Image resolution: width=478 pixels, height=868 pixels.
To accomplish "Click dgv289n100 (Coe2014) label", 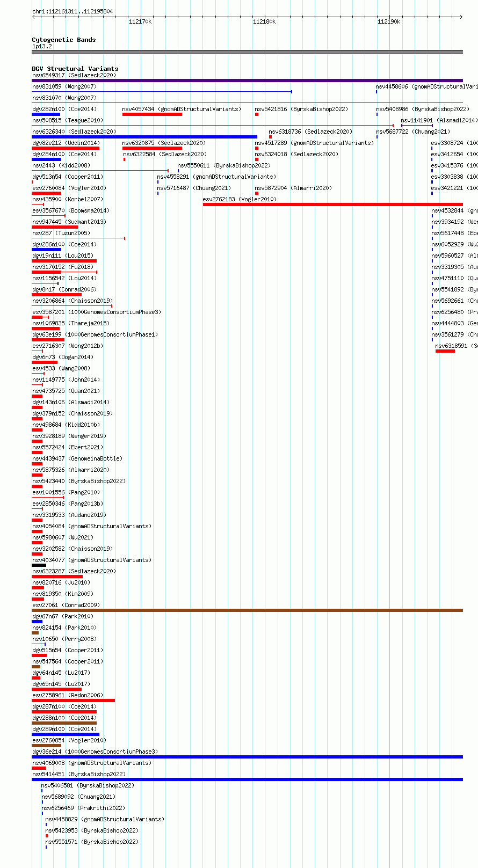I will click(64, 729).
